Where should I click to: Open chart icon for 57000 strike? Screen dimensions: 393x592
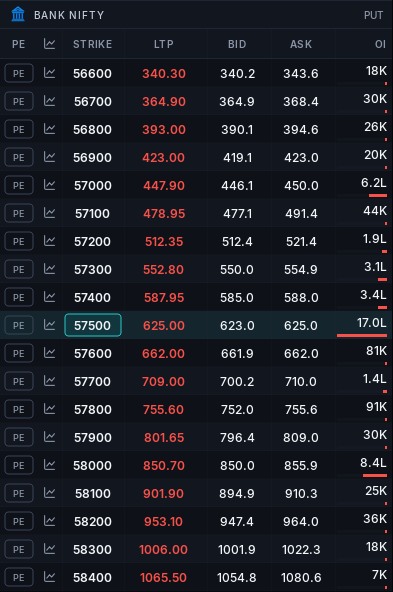tap(49, 185)
